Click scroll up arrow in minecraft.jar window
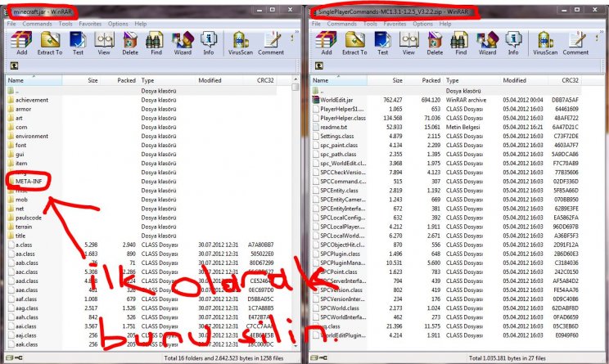Screen dimensions: 609x364 point(295,79)
